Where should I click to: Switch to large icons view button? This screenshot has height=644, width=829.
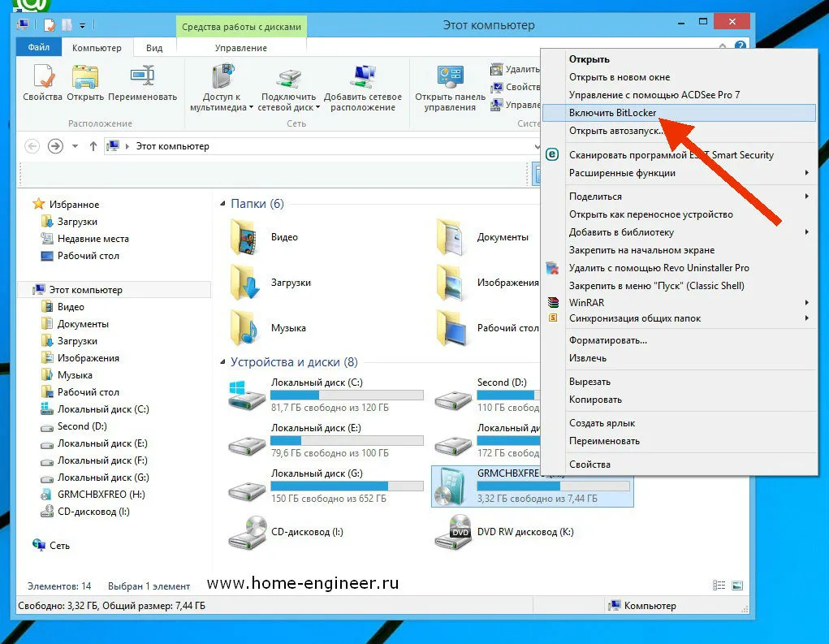point(737,586)
